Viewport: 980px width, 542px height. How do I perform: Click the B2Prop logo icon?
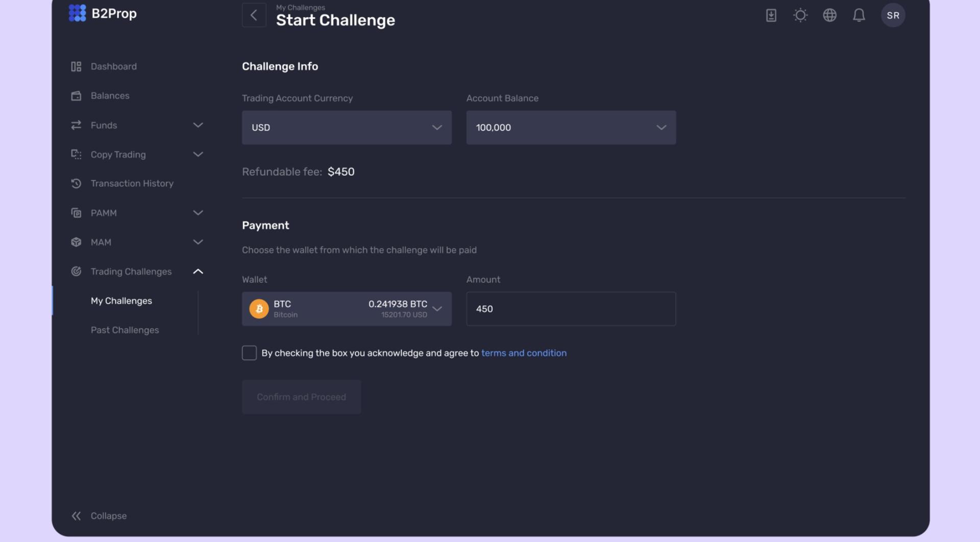(77, 13)
